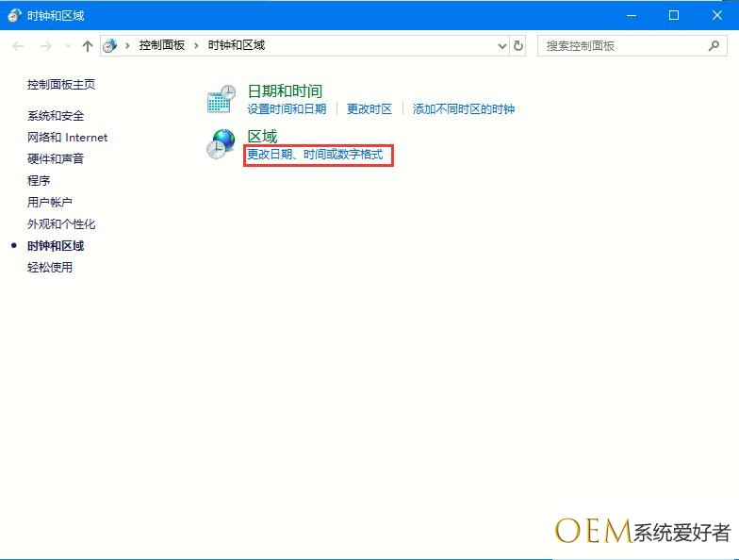Viewport: 739px width, 560px height.
Task: Click 添加不同时区的时钟 link
Action: [x=464, y=109]
